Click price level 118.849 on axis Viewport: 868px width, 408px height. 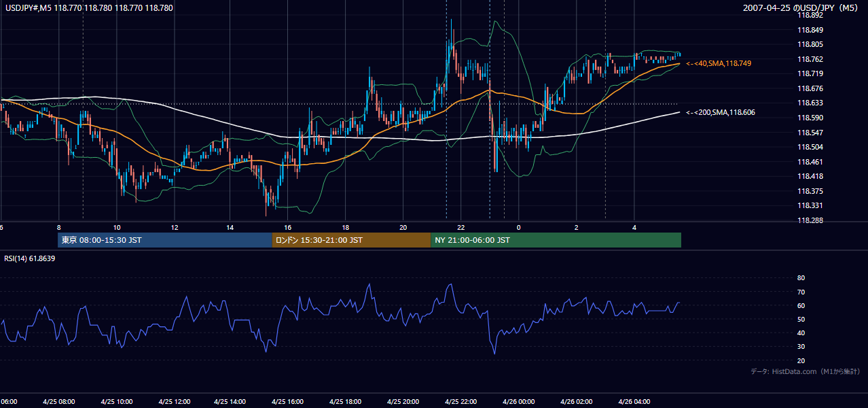point(810,30)
